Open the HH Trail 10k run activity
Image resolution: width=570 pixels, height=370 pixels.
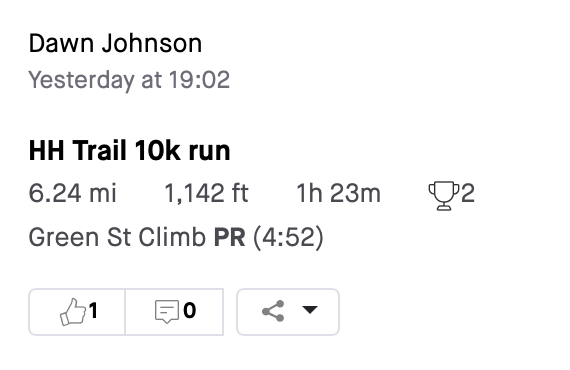(129, 150)
